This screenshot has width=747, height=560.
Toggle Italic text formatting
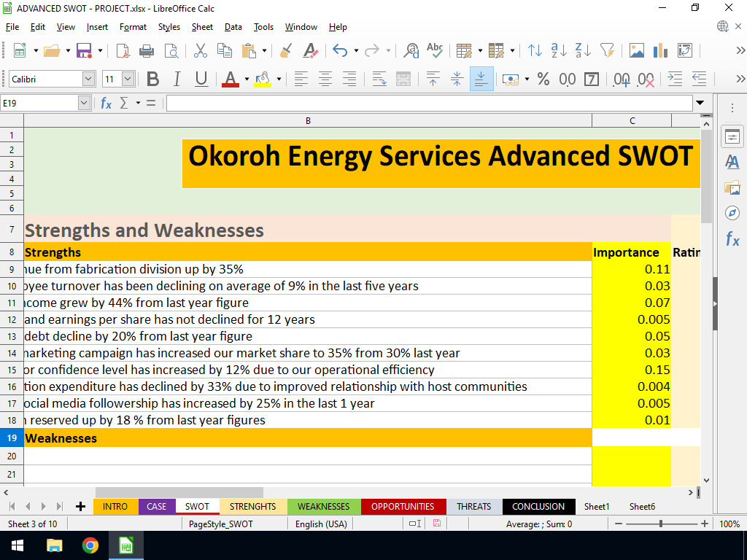coord(177,79)
